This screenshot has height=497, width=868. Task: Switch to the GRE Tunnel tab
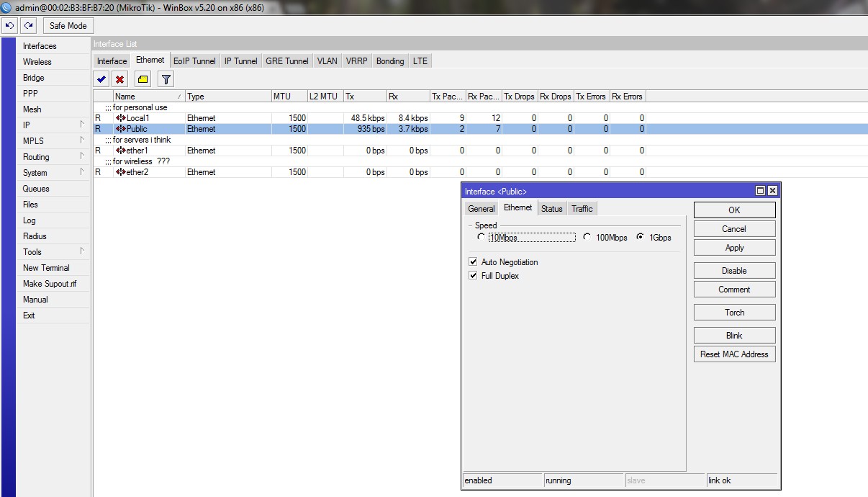coord(287,61)
